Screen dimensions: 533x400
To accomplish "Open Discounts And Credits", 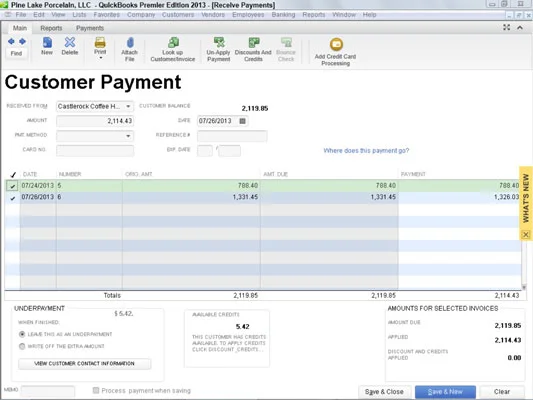I will coord(253,49).
